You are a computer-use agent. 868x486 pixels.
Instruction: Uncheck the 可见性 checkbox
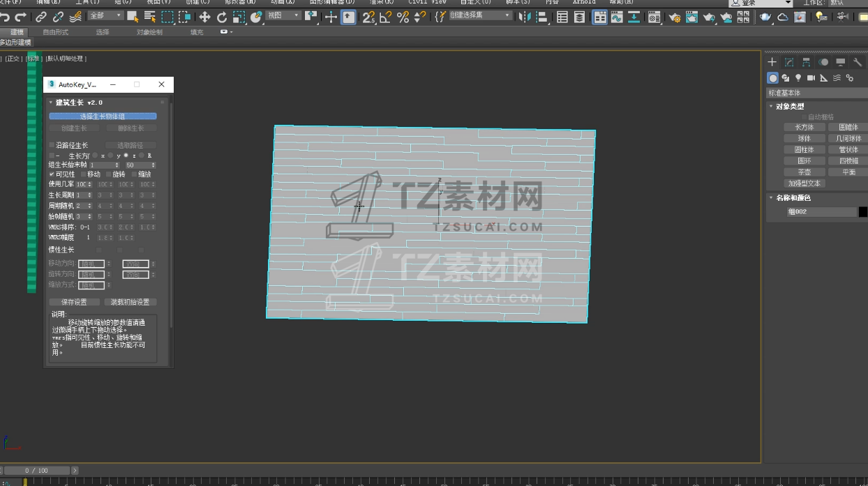pos(52,174)
